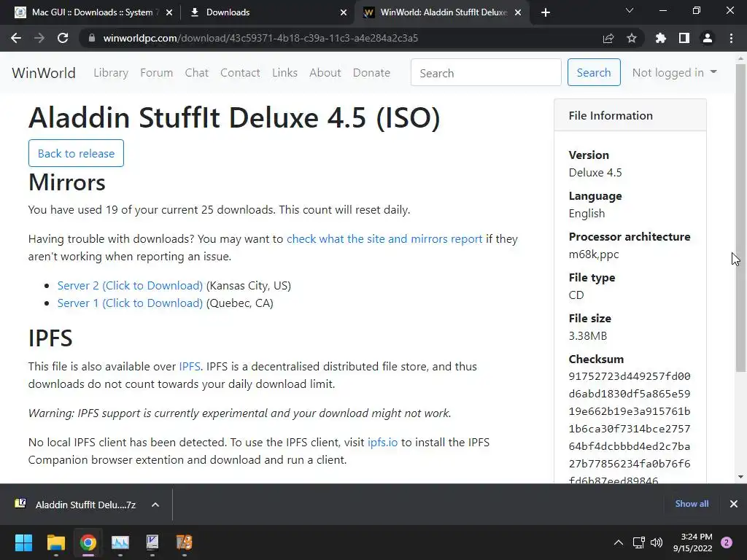Share this page icon in address bar
747x560 pixels.
[608, 38]
